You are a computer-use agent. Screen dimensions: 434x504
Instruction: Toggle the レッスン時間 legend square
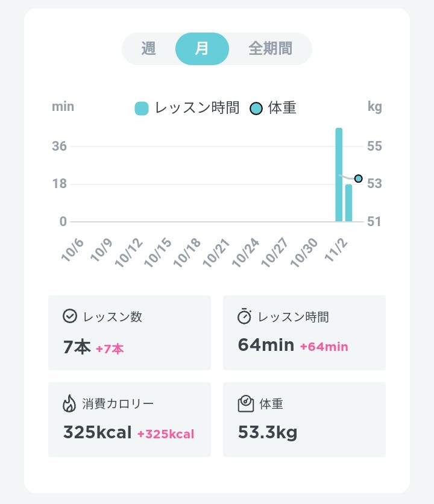(x=142, y=109)
